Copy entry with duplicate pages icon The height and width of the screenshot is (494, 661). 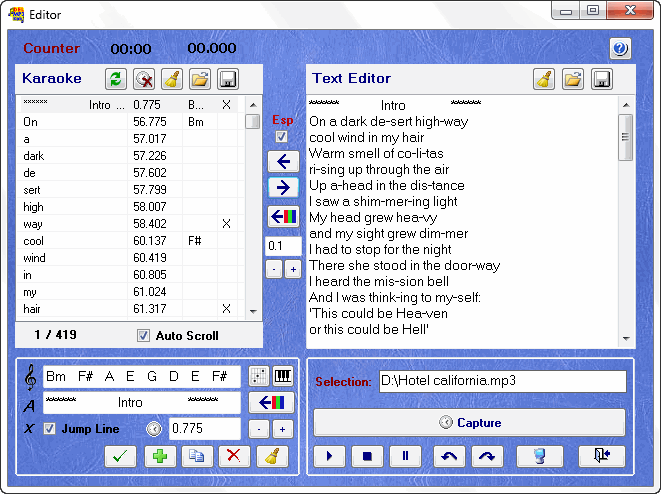[197, 456]
